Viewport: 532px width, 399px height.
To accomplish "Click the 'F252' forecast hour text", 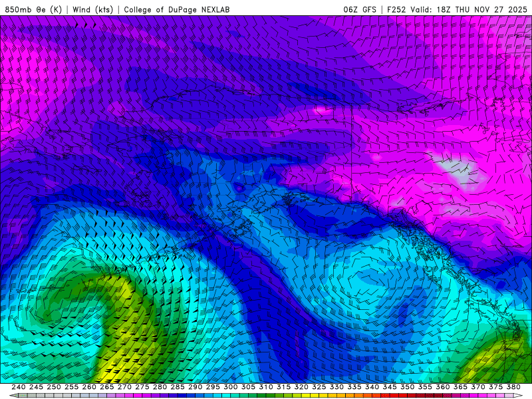I will (396, 9).
